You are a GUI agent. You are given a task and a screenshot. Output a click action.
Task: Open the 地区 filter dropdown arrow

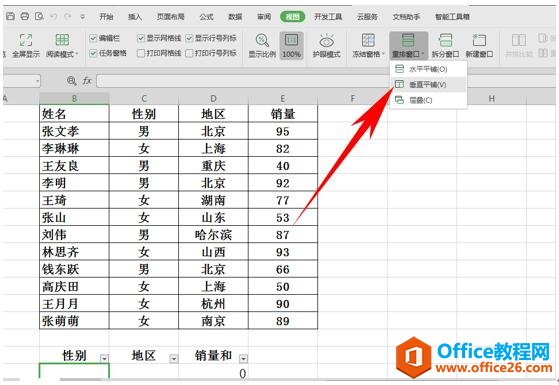click(174, 358)
